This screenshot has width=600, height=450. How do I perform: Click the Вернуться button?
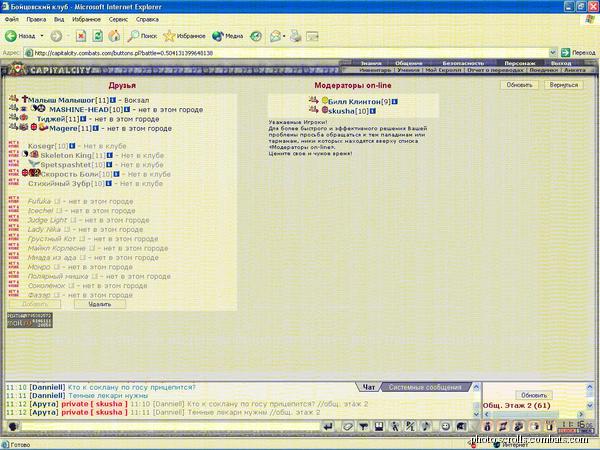click(x=564, y=85)
